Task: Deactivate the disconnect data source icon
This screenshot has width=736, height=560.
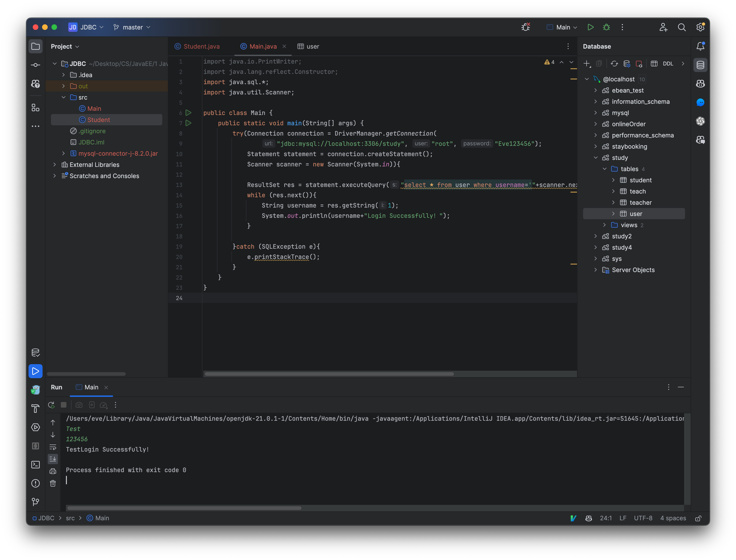Action: pyautogui.click(x=639, y=64)
